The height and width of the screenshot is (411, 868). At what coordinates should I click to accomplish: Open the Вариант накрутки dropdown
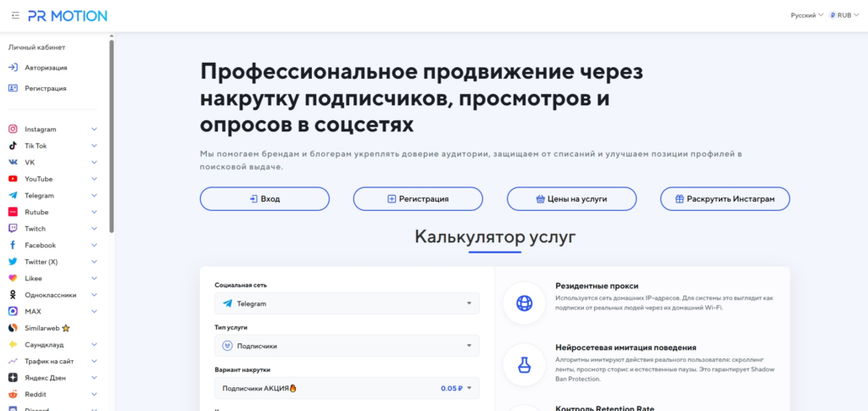[347, 388]
